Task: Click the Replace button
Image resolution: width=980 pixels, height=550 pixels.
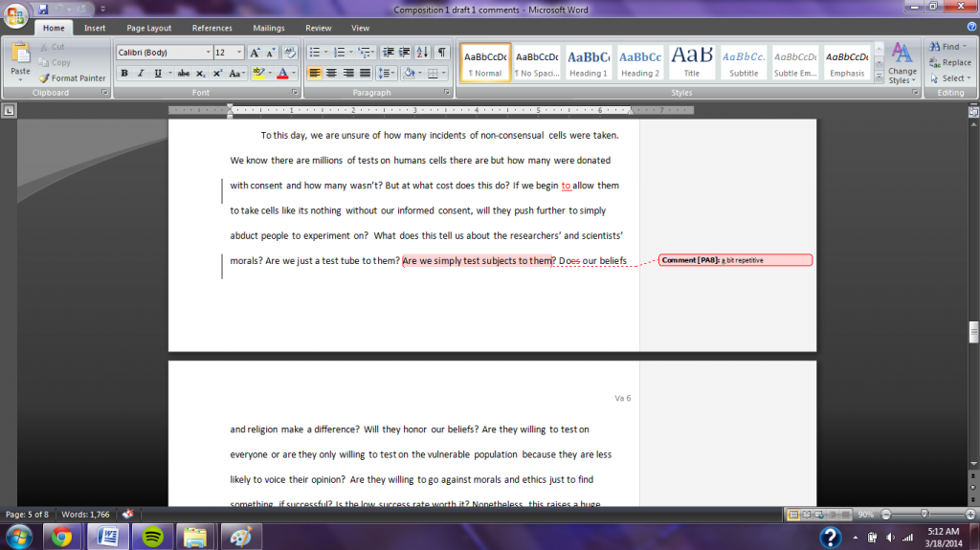Action: pyautogui.click(x=949, y=62)
